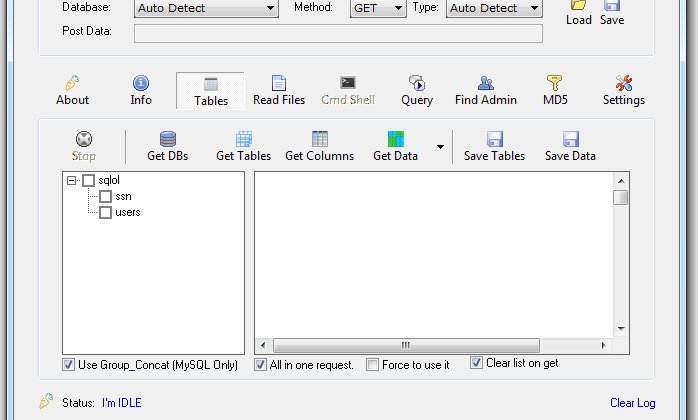Screen dimensions: 698x420
Task: Check the sqlol database checkbox
Action: (89, 180)
